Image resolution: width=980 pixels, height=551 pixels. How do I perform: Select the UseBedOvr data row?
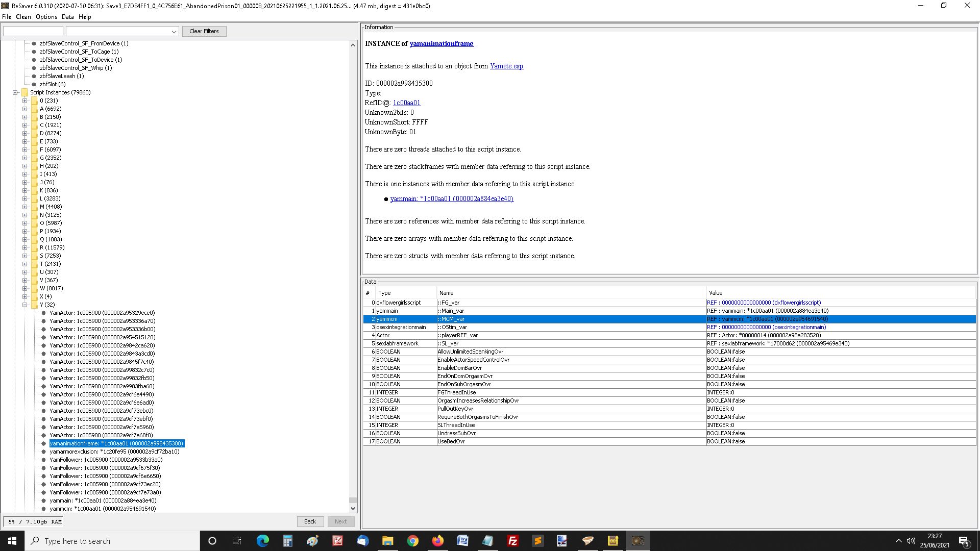pos(669,441)
